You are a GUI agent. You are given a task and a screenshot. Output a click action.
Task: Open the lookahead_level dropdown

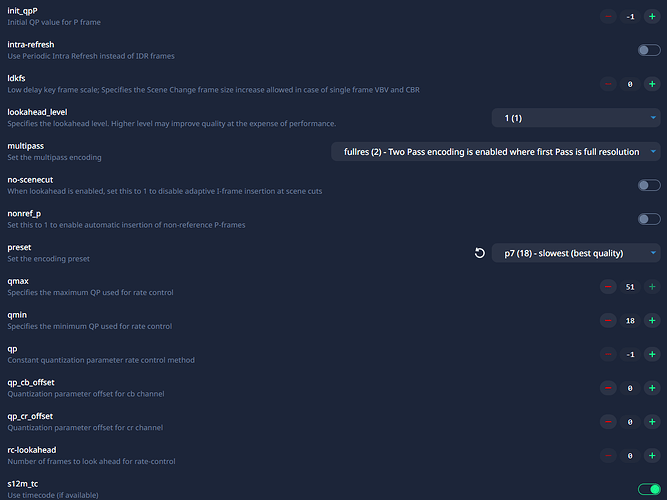(x=576, y=118)
